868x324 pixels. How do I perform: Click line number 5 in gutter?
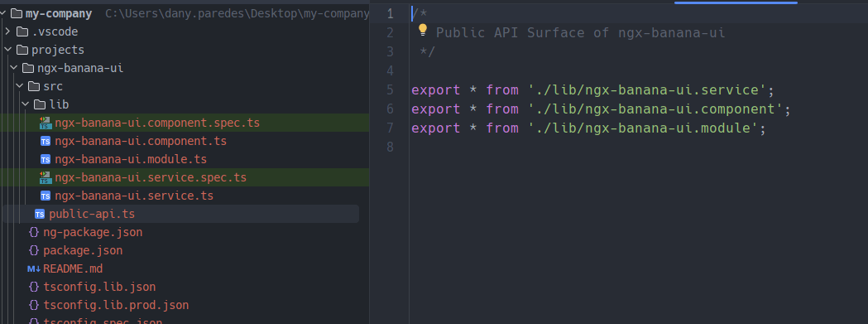pos(390,89)
